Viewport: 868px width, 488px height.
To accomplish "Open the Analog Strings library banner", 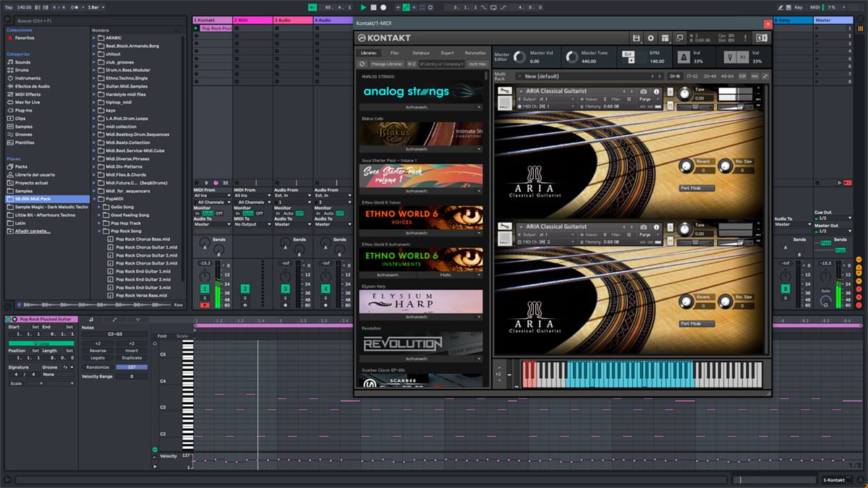I will coord(421,92).
